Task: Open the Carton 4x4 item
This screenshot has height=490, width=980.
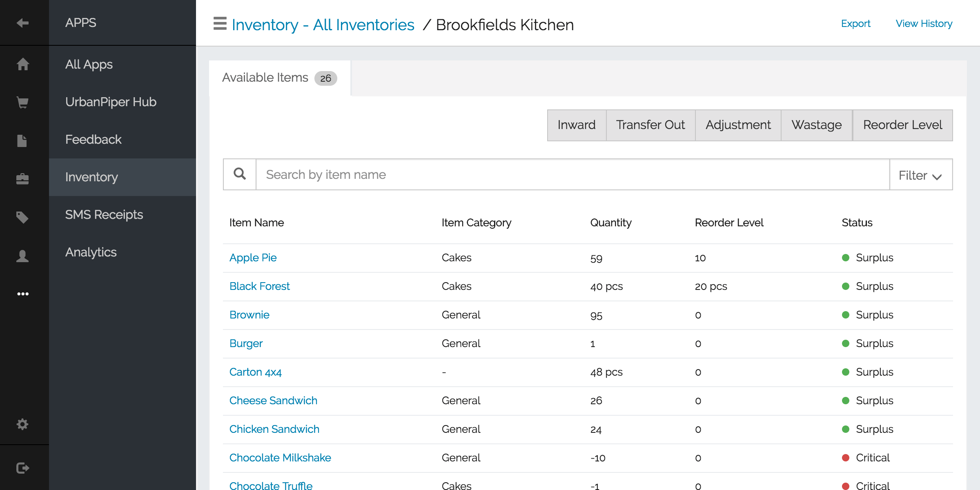Action: pos(256,372)
